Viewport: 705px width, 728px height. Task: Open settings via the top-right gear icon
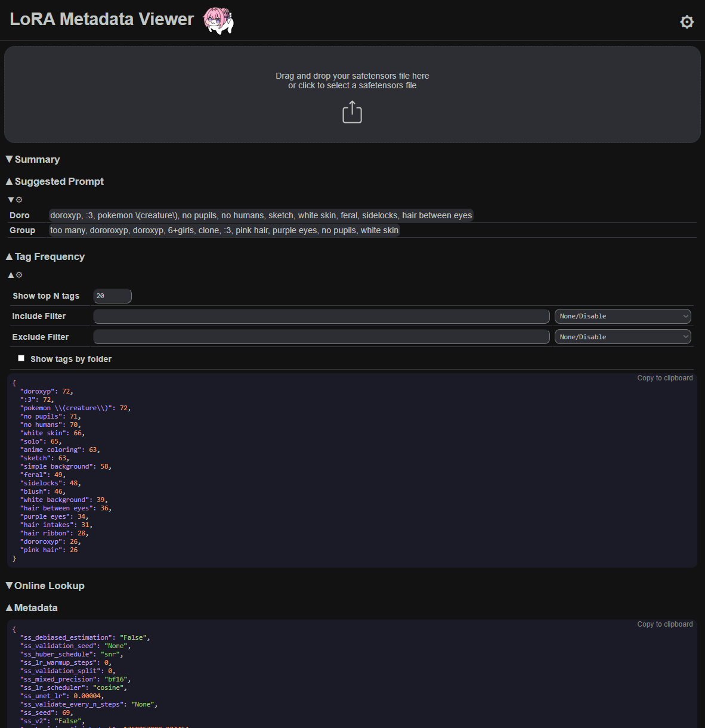pos(687,22)
